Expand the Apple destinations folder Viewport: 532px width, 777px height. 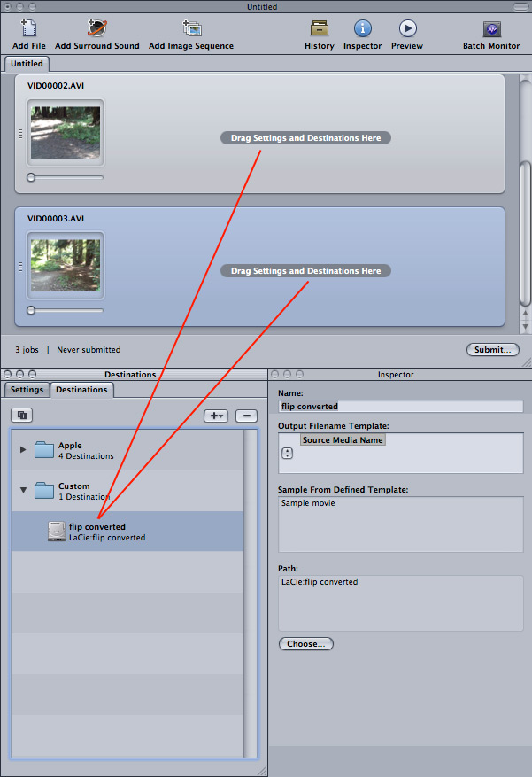tap(23, 450)
